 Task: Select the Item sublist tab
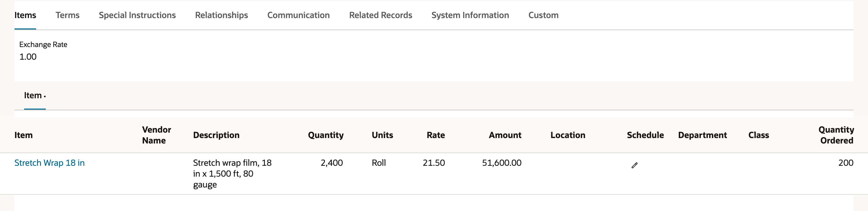[35, 95]
